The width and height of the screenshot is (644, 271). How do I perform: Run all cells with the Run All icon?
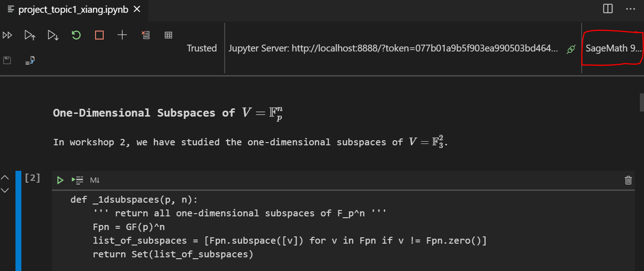[7, 35]
